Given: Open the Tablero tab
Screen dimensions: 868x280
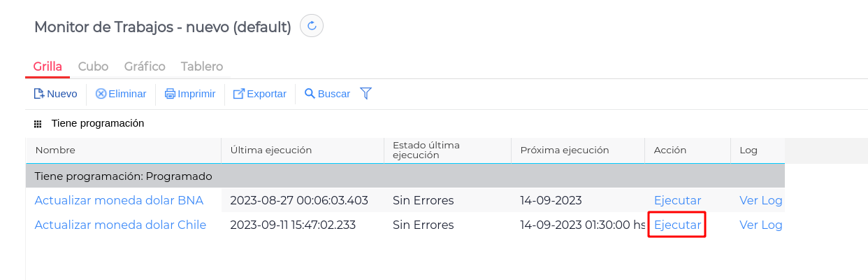Looking at the screenshot, I should pos(202,66).
